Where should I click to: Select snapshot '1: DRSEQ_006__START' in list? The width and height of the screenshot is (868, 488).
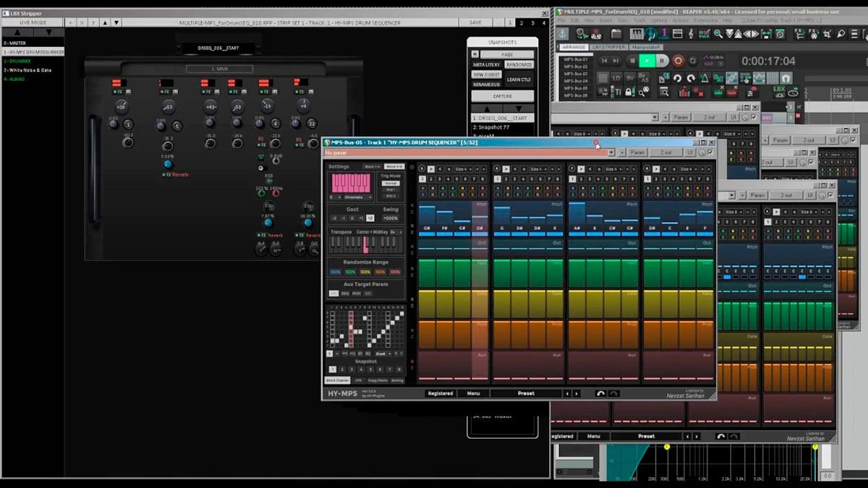coord(503,118)
